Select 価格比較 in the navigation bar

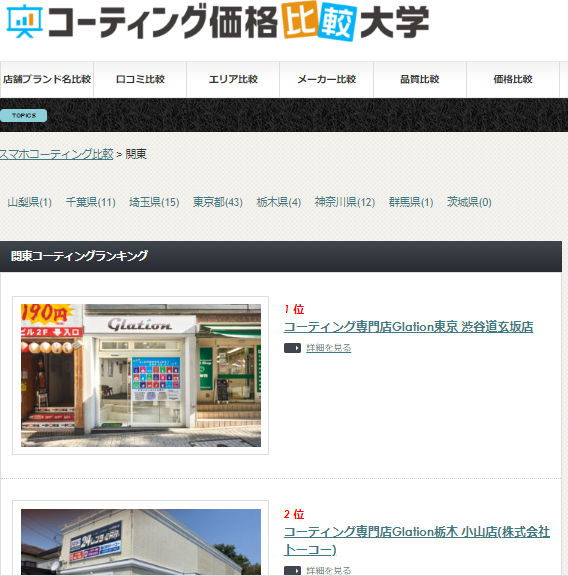coord(513,79)
